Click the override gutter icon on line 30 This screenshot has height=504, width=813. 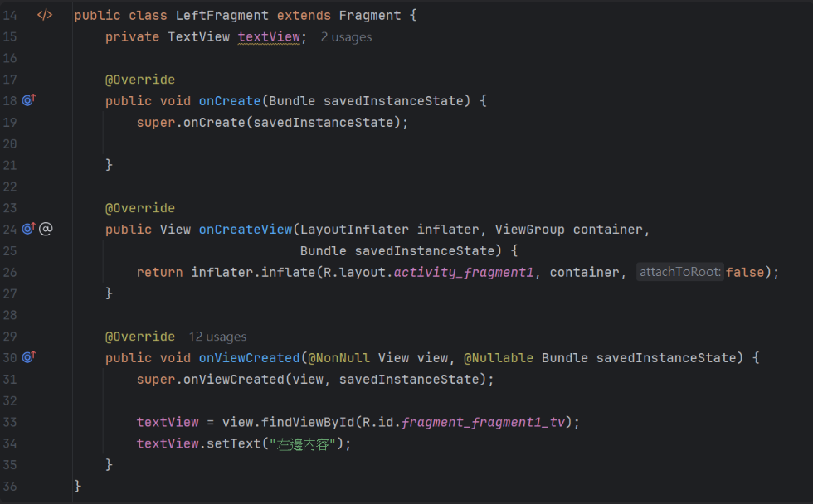(28, 357)
